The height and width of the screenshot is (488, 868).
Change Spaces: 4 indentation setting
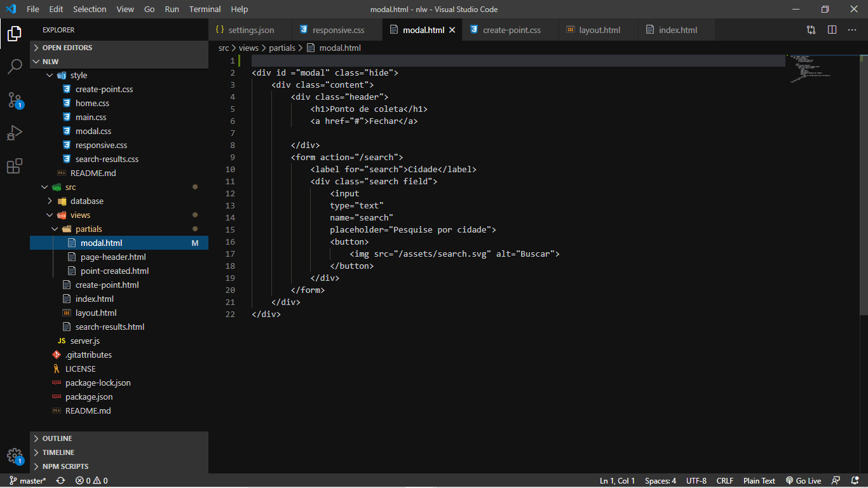660,481
